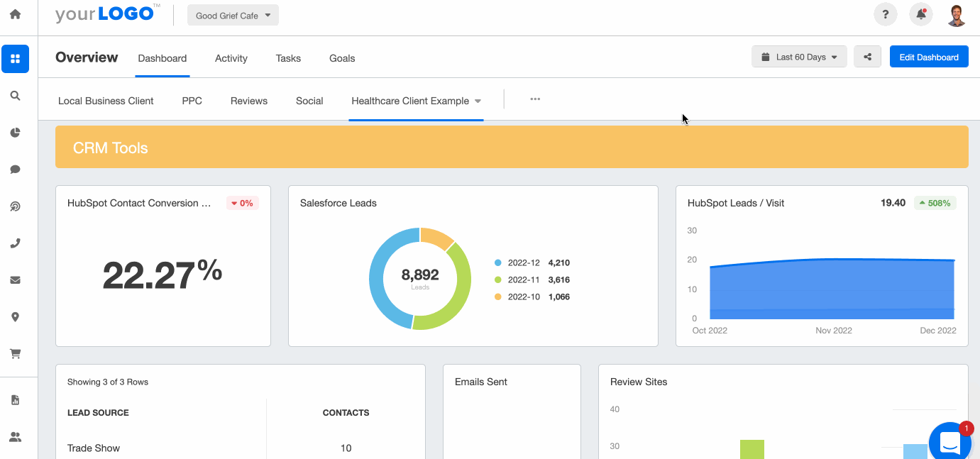Image resolution: width=980 pixels, height=459 pixels.
Task: Select the Social section tab
Action: click(309, 101)
